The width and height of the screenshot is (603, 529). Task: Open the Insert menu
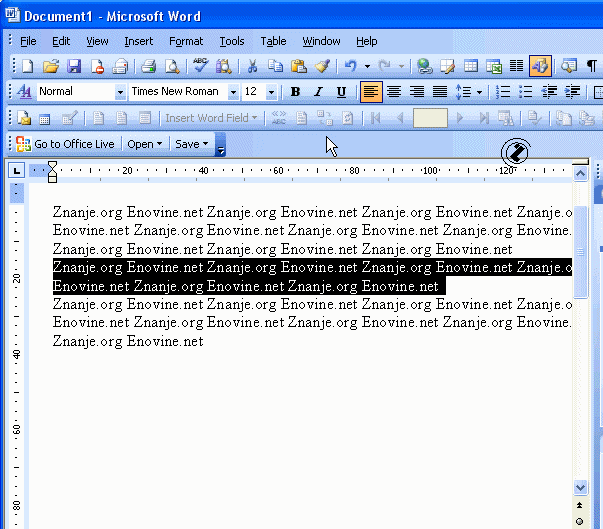[x=138, y=41]
